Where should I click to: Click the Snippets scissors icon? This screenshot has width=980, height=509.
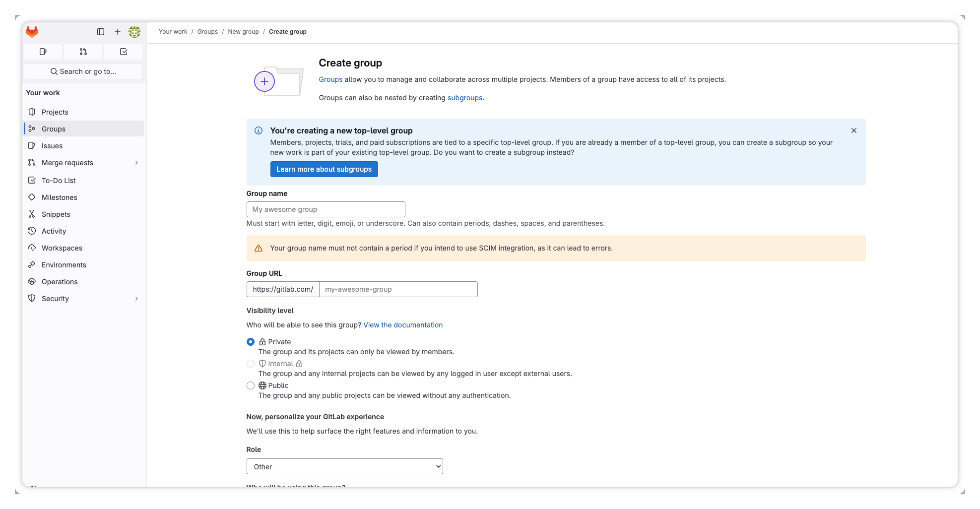[x=32, y=214]
